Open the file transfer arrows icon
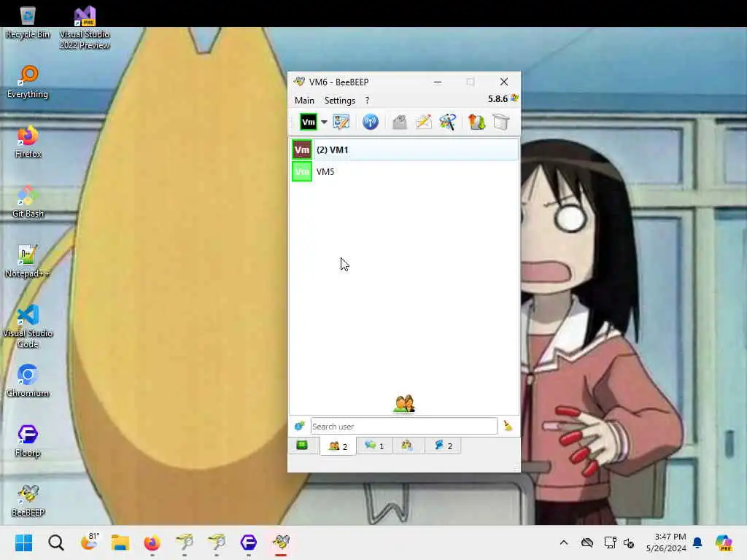Screen dimensions: 747x560 [x=476, y=122]
